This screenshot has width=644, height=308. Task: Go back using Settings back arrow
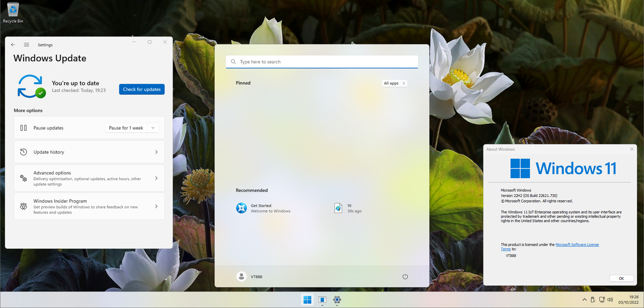(x=13, y=45)
